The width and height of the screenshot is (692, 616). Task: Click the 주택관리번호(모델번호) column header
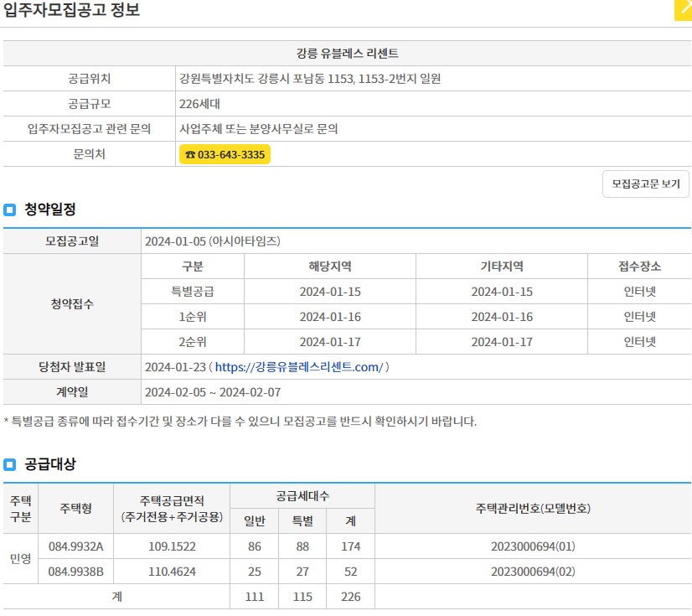pos(533,509)
